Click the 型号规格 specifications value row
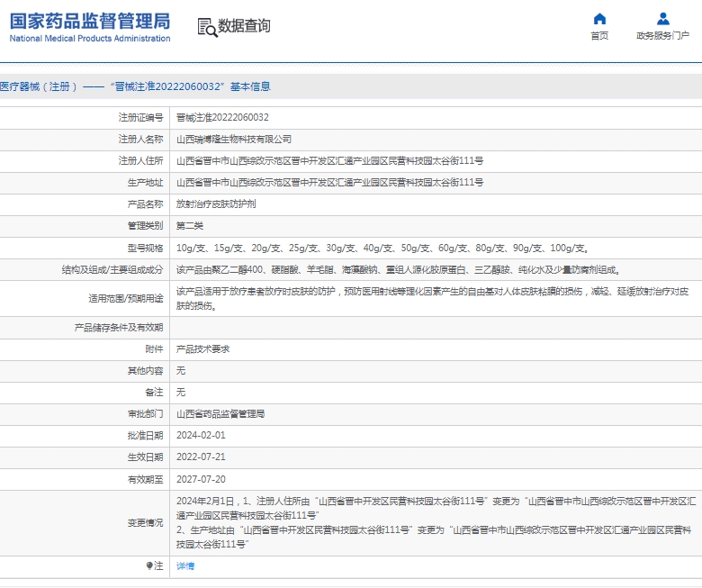This screenshot has width=702, height=588. [x=382, y=248]
